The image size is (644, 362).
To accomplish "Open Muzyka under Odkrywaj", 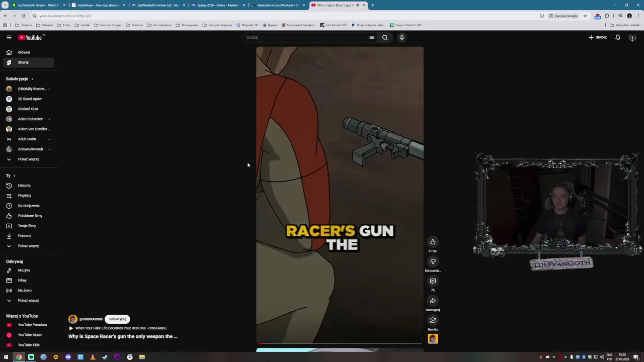I will pyautogui.click(x=28, y=270).
